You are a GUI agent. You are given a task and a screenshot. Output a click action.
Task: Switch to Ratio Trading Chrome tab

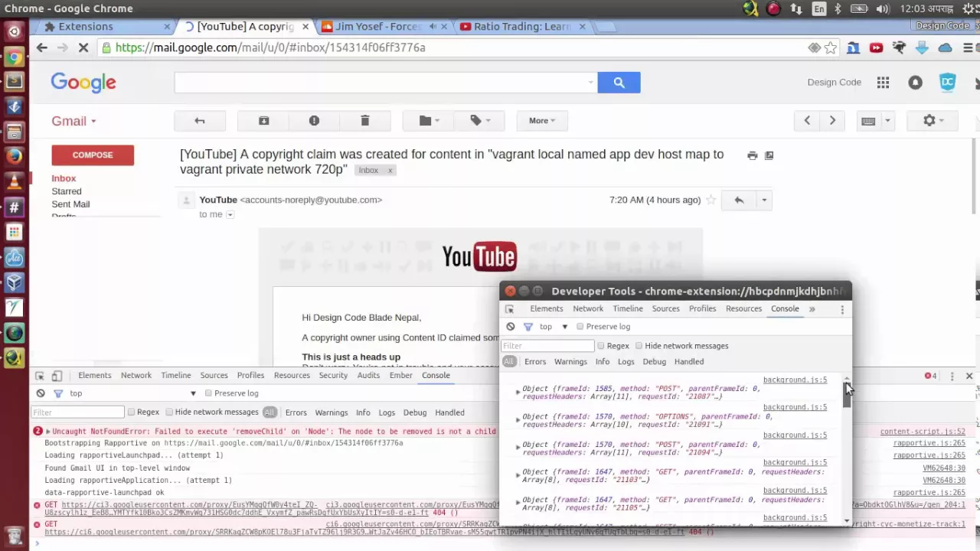click(x=522, y=26)
